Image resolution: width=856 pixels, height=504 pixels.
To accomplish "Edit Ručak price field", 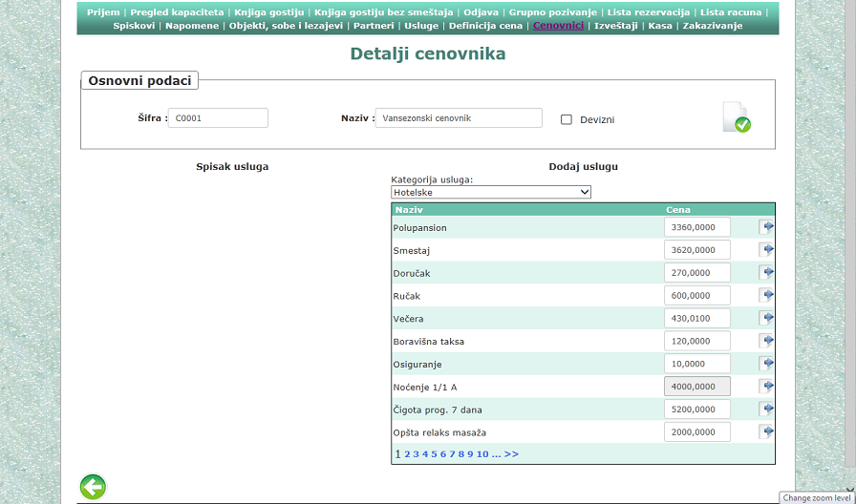I will [697, 295].
